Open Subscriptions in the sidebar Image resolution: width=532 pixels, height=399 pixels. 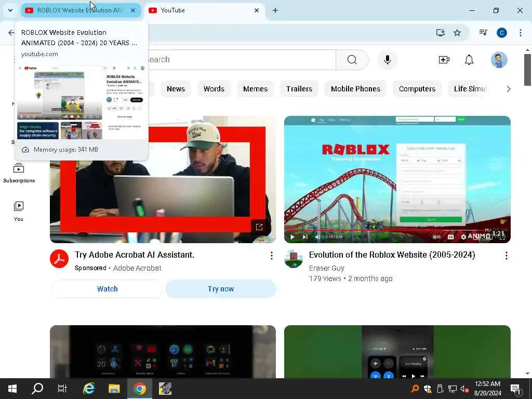tap(19, 173)
